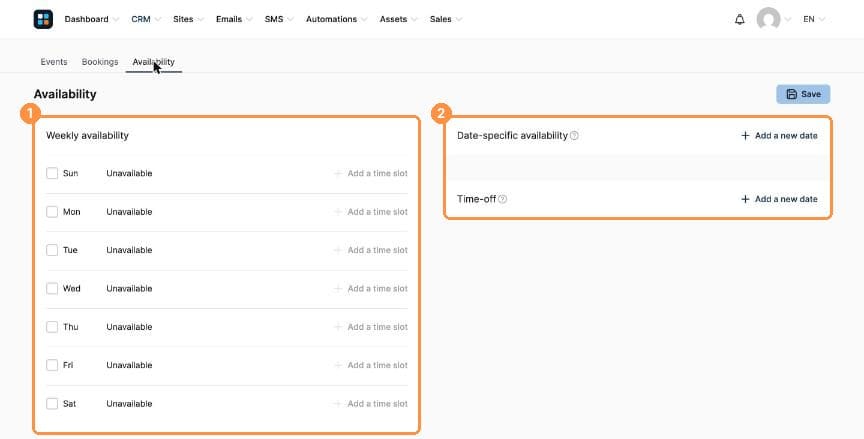Click the Availability page title
Screen dimensions: 864x439
click(65, 94)
